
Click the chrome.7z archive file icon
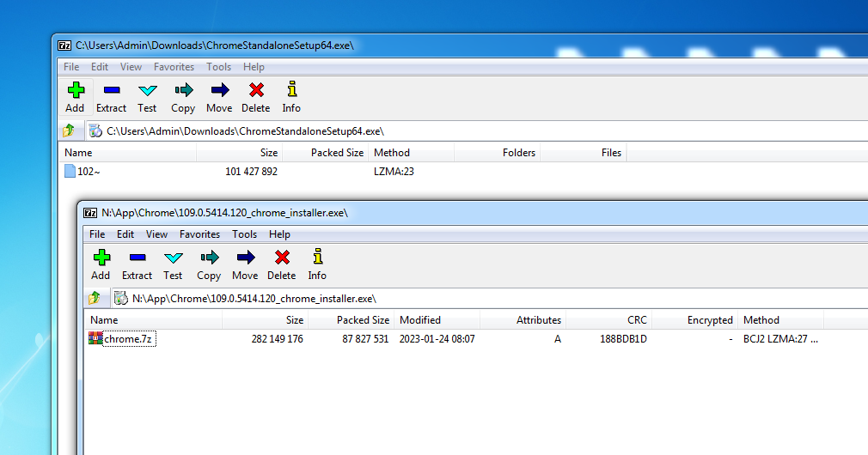point(95,338)
